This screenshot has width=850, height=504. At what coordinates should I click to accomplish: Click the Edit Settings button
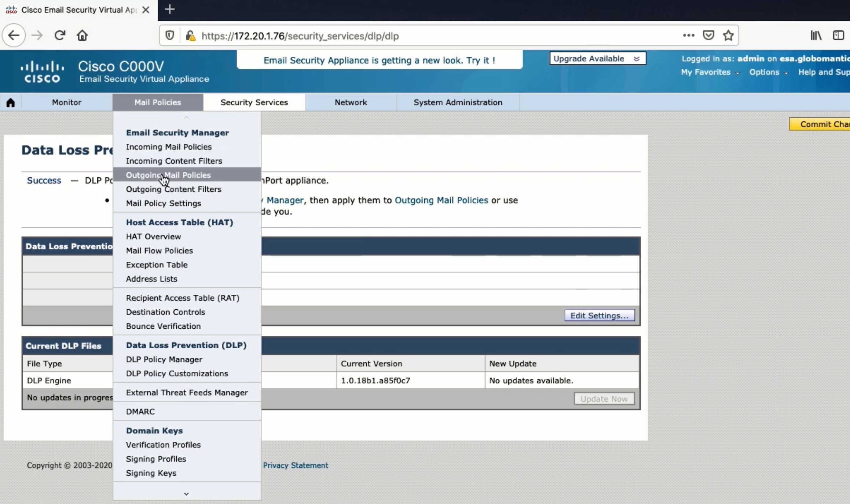point(600,315)
